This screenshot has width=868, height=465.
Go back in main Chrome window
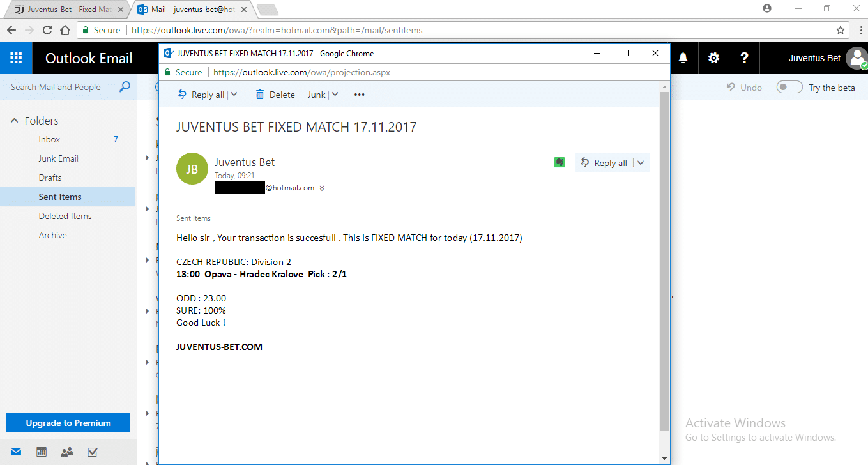pos(11,30)
